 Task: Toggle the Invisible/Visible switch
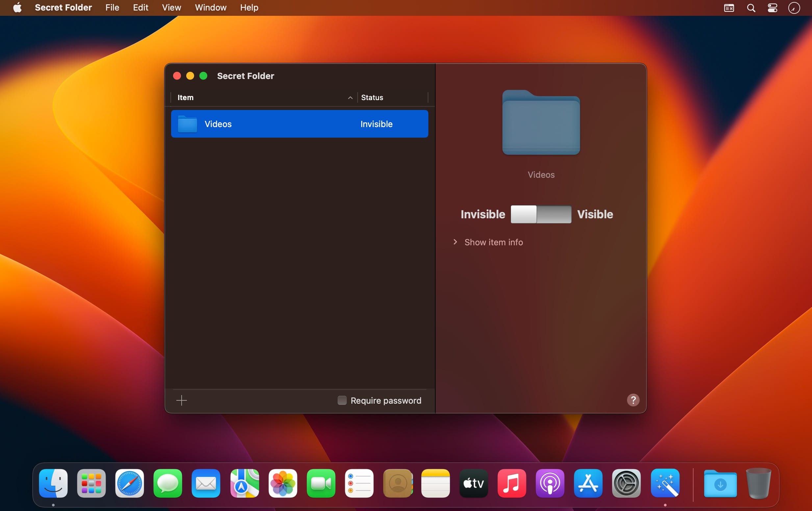pos(541,214)
